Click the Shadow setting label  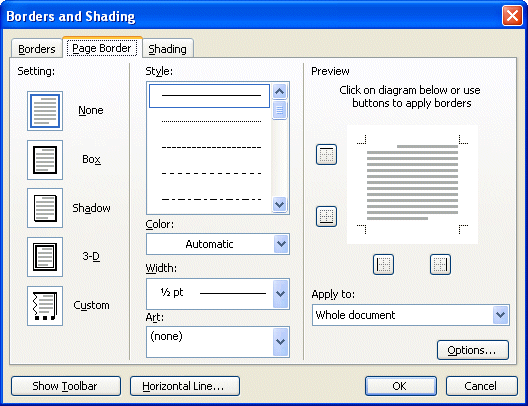click(91, 208)
